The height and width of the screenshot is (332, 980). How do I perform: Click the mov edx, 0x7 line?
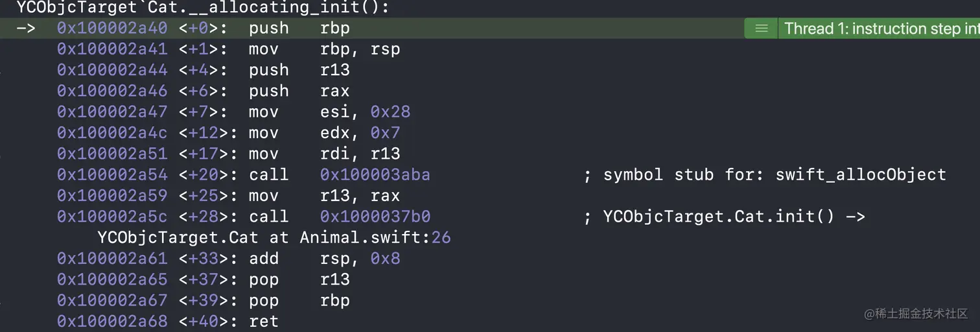[x=324, y=133]
